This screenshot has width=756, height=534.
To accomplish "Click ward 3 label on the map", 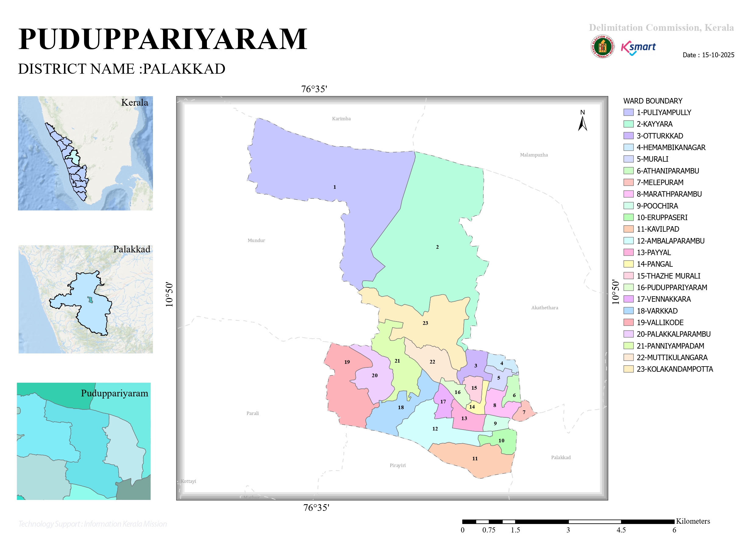I will click(475, 366).
